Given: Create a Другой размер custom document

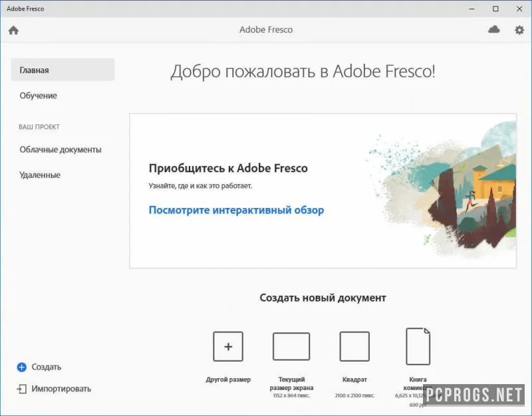Looking at the screenshot, I should [x=228, y=346].
